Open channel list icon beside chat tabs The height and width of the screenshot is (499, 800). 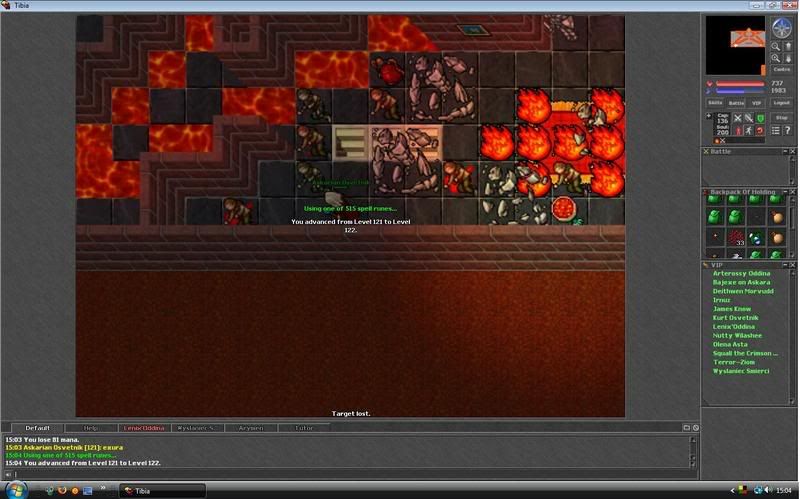(687, 428)
